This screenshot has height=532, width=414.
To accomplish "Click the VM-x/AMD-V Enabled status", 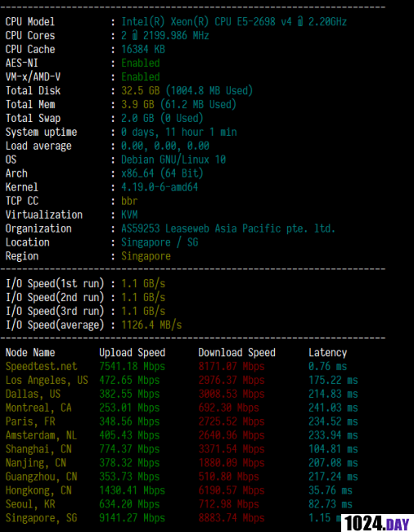I will (x=141, y=77).
